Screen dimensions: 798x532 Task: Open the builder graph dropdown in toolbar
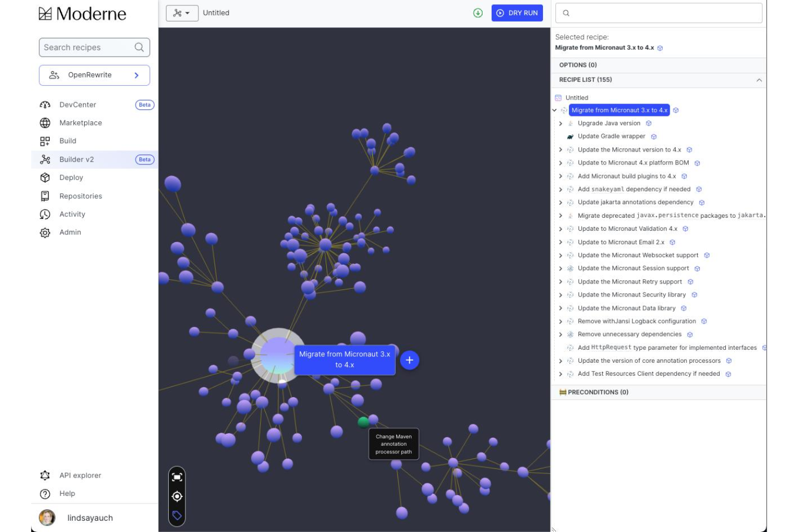tap(182, 13)
